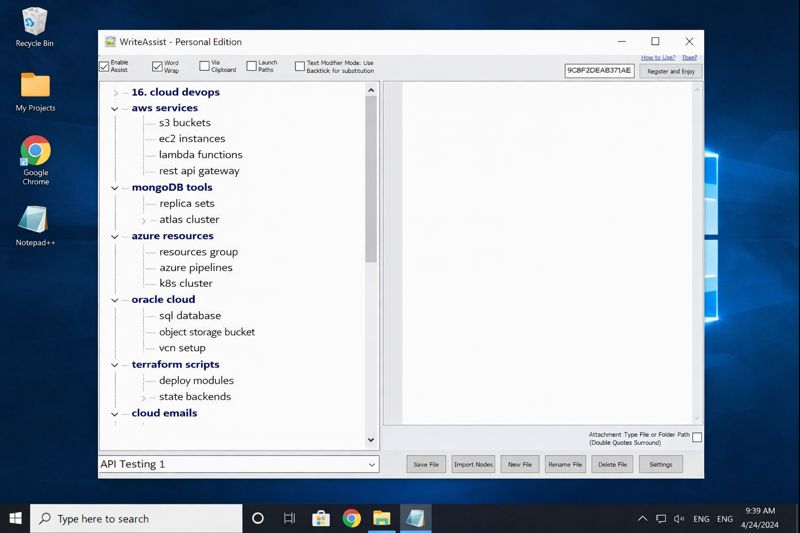Open the API Testing 1 file dropdown
This screenshot has width=800, height=533.
click(x=372, y=464)
